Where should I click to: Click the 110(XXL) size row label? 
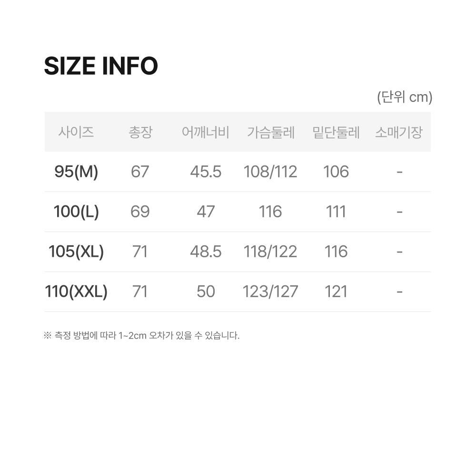pyautogui.click(x=76, y=291)
